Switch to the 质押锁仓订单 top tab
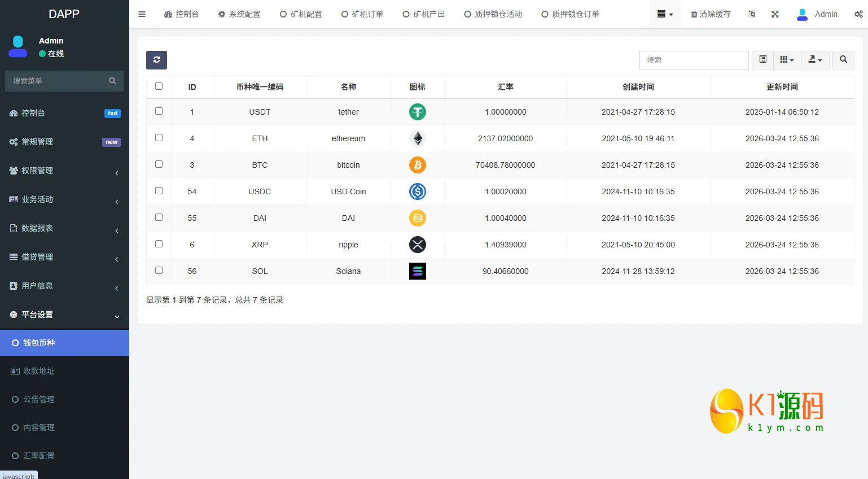868x479 pixels. coord(571,14)
